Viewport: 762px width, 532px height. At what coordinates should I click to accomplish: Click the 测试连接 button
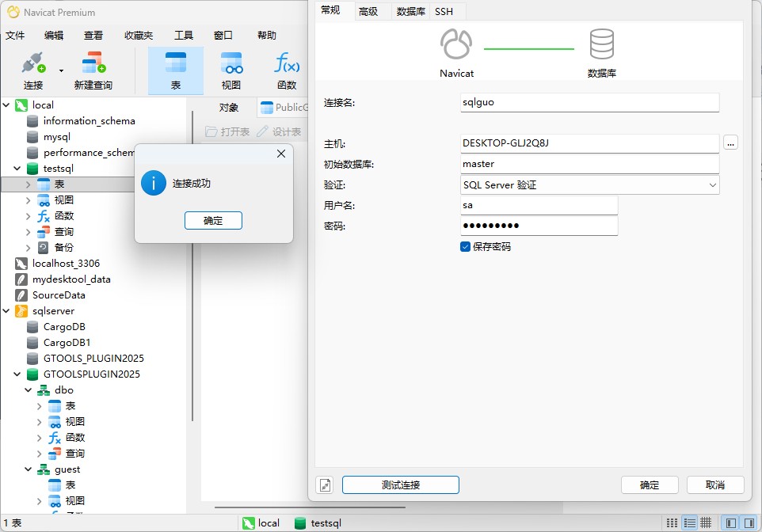(401, 484)
